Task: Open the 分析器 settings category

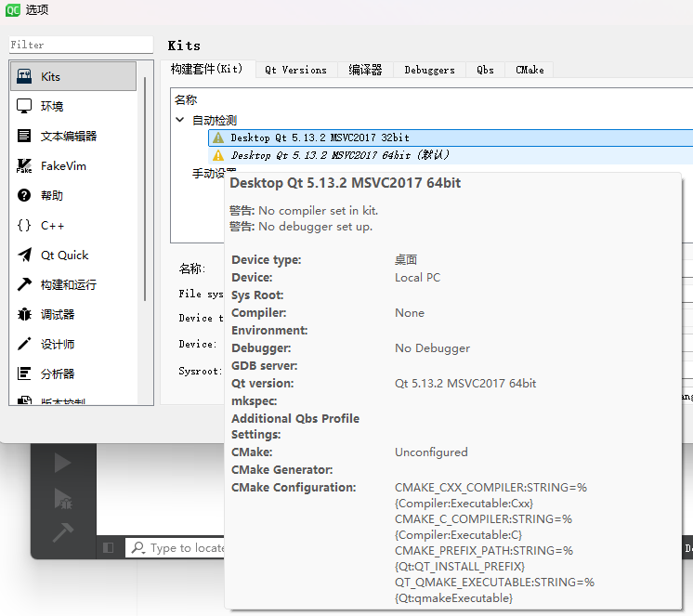Action: (x=73, y=374)
